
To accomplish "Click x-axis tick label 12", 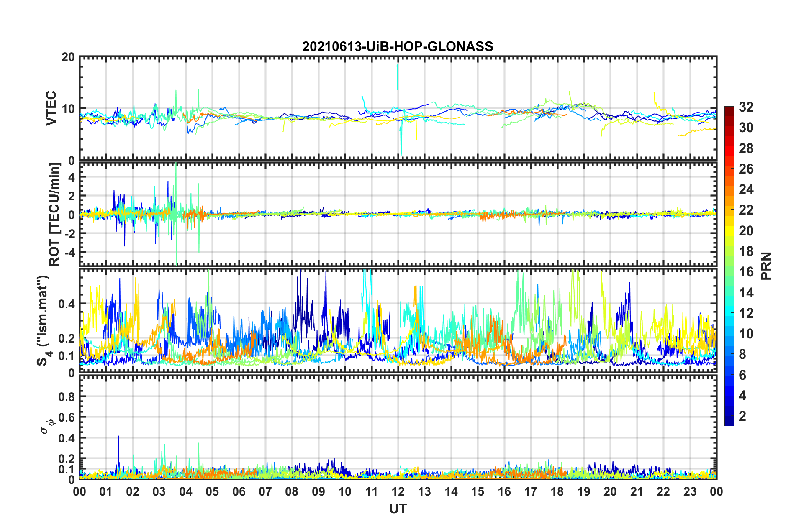I will [398, 491].
